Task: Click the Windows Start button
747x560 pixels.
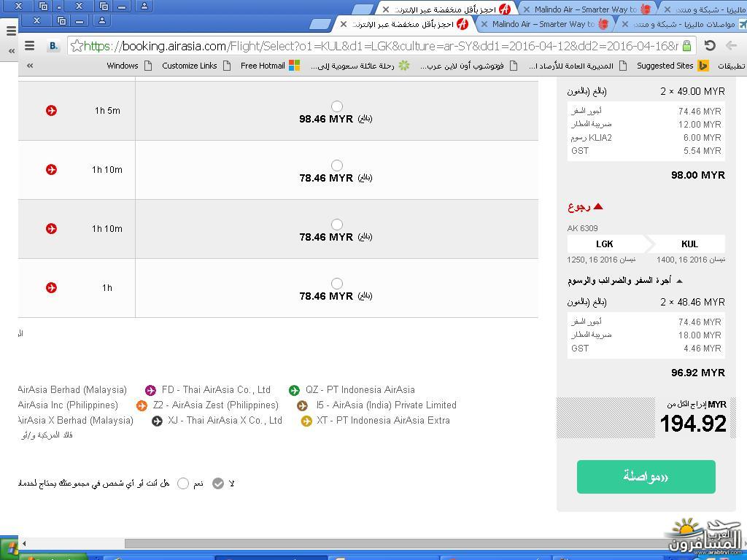Action: click(9, 549)
